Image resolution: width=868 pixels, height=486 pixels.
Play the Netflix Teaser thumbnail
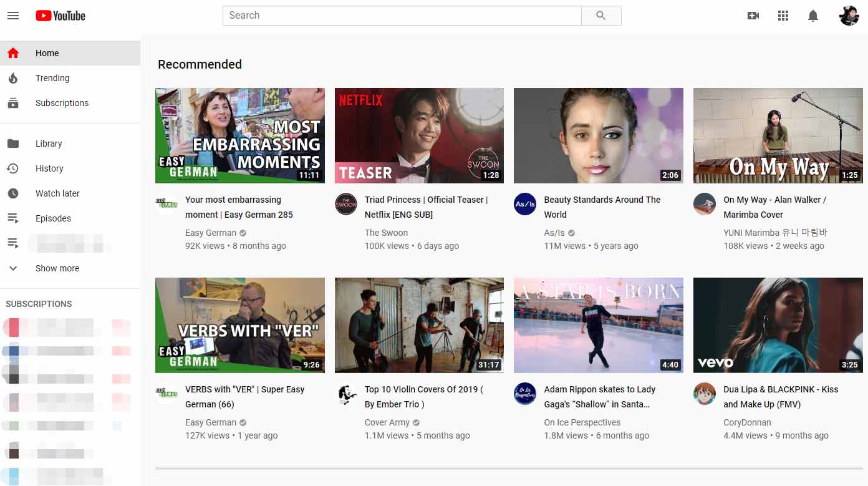coord(420,135)
